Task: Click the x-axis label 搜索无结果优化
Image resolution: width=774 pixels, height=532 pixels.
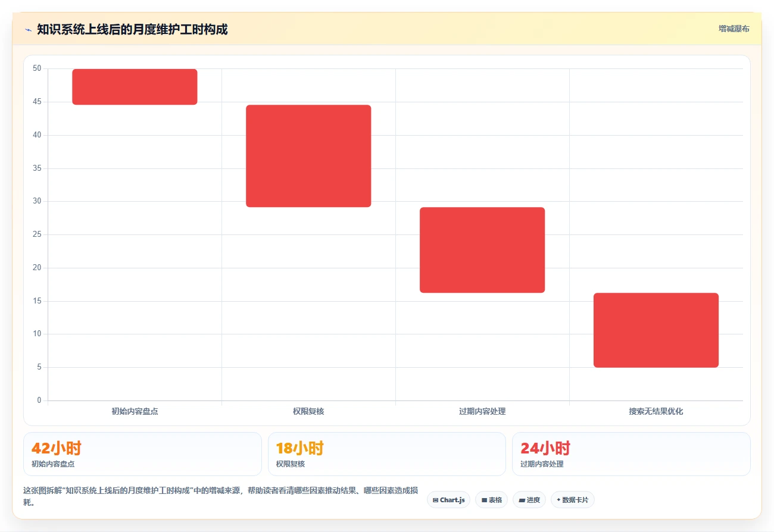Action: click(656, 411)
